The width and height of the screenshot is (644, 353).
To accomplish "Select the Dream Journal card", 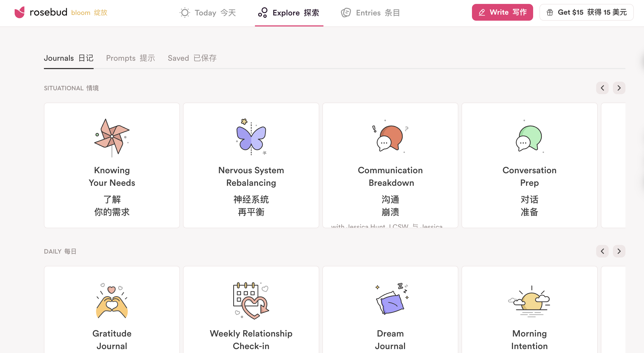I will tap(390, 309).
